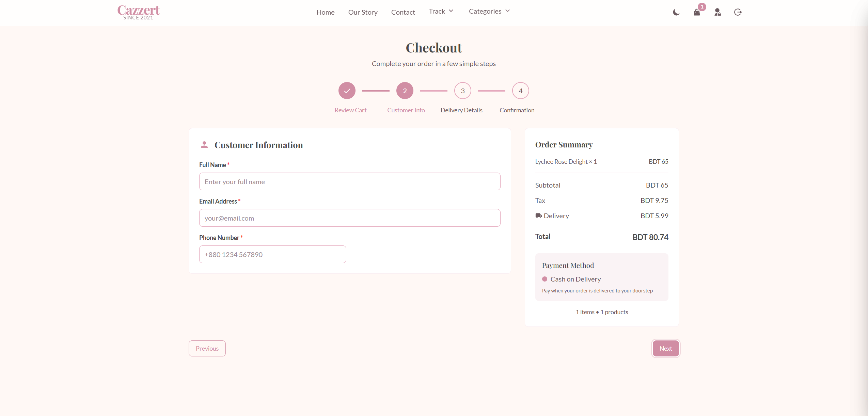Select step 4 Confirmation circle
The height and width of the screenshot is (416, 868).
(520, 90)
